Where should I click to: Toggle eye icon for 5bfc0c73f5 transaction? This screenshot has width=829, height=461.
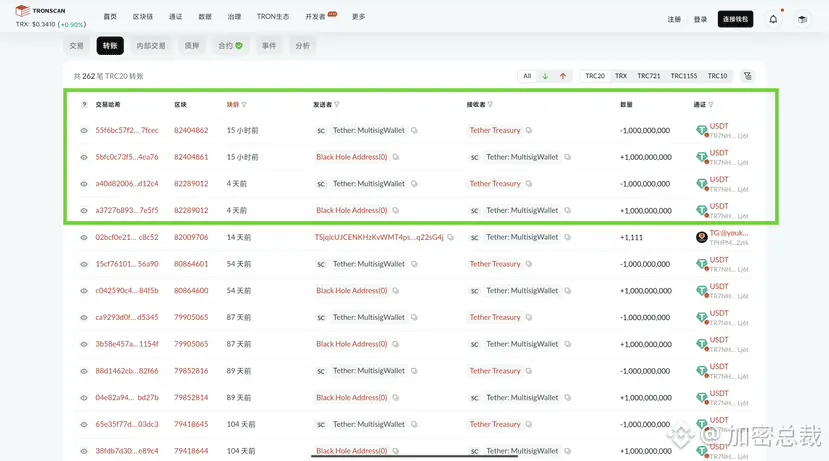(84, 157)
